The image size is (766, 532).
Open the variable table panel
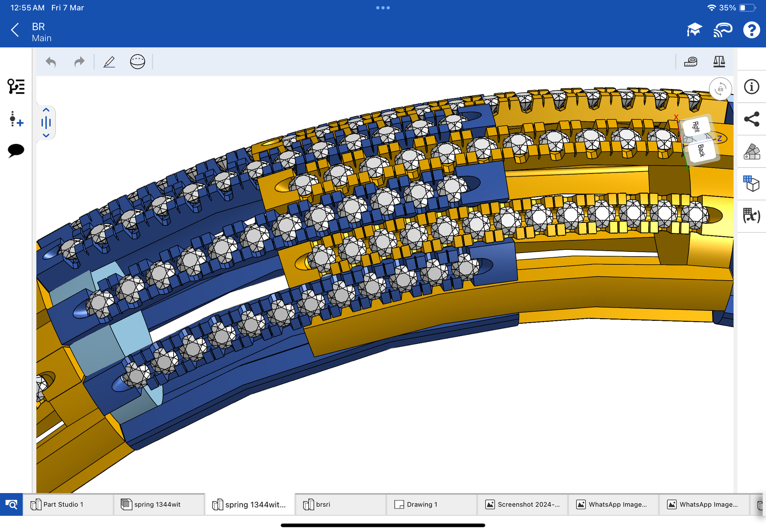(751, 216)
